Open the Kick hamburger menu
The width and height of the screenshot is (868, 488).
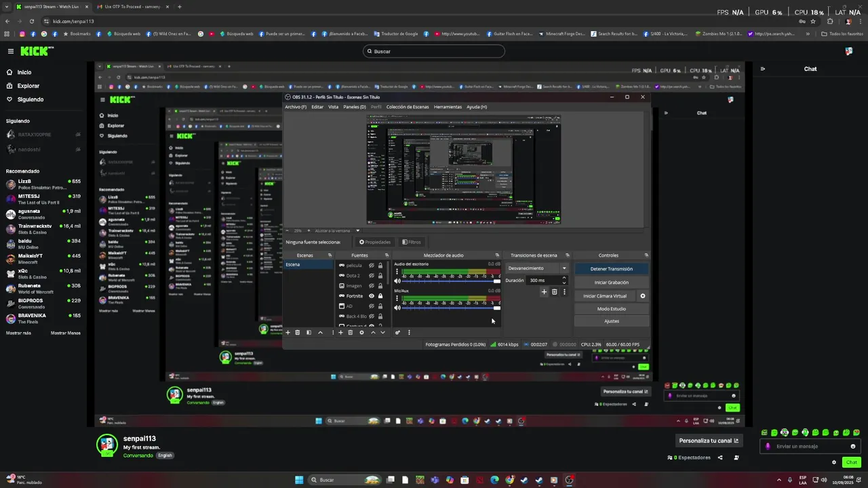11,51
